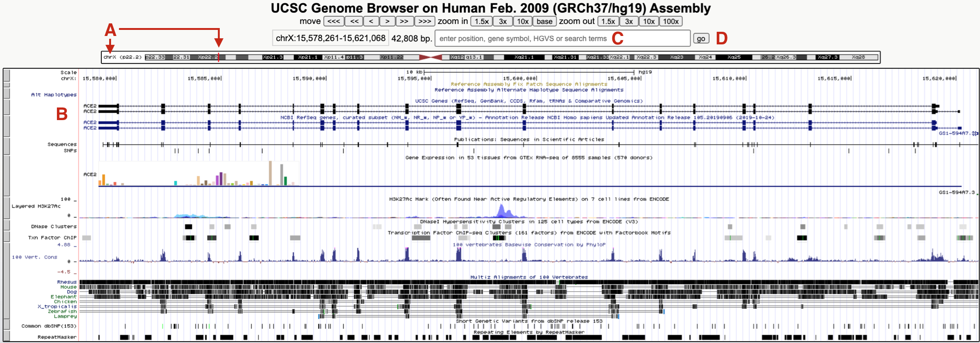Click the 100 Vert. Cons track label
Image resolution: width=980 pixels, height=343 pixels.
35,257
